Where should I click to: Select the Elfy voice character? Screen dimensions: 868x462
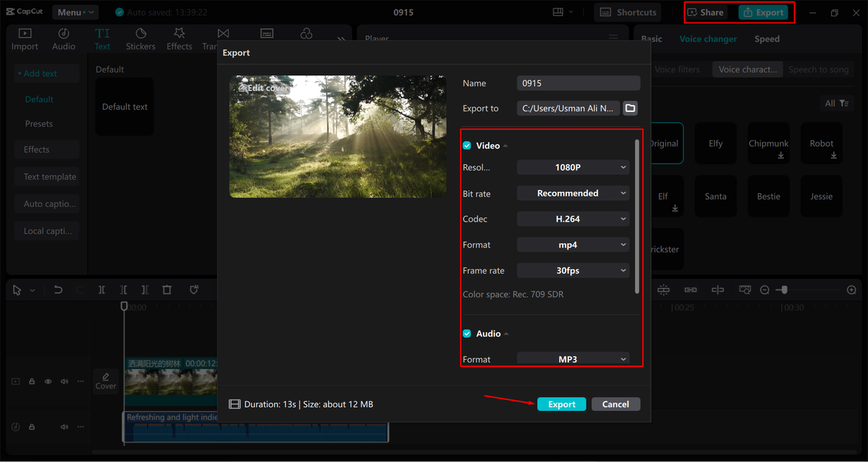[715, 143]
